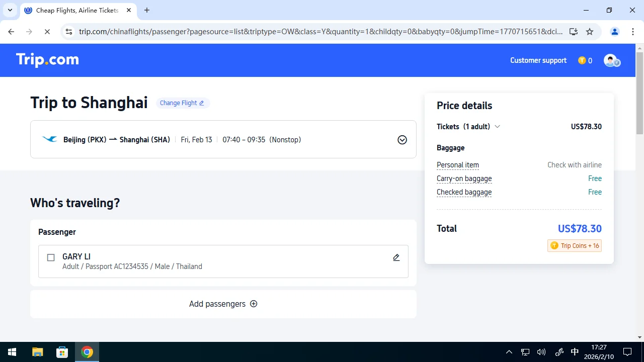Open the Chrome browser profile icon

[x=614, y=31]
